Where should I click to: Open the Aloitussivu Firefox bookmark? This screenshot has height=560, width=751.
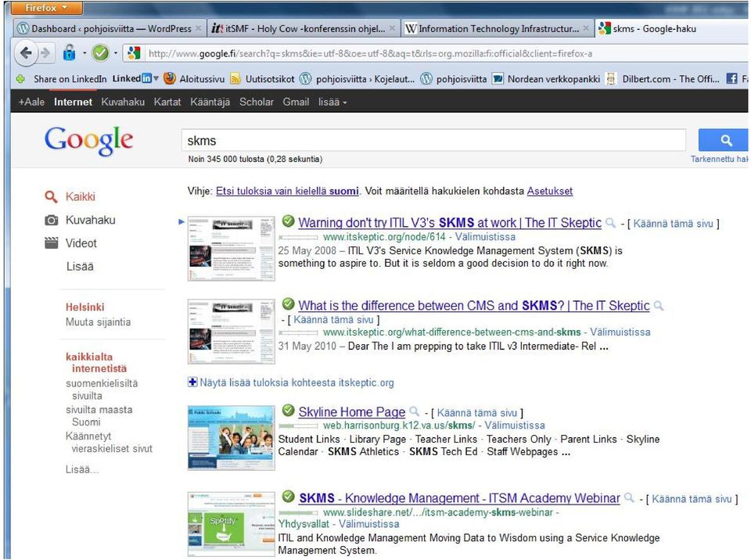click(194, 79)
